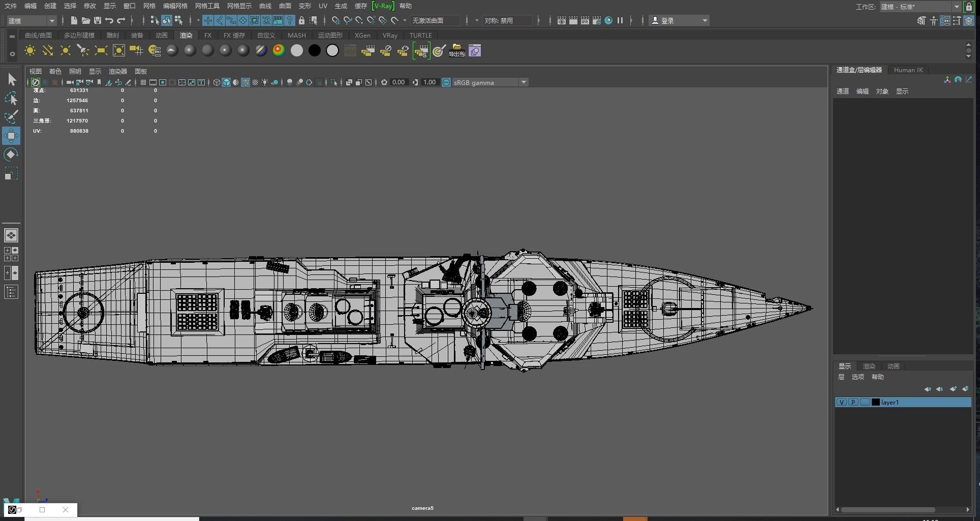
Task: Toggle the viewport grid display icon
Action: point(143,82)
